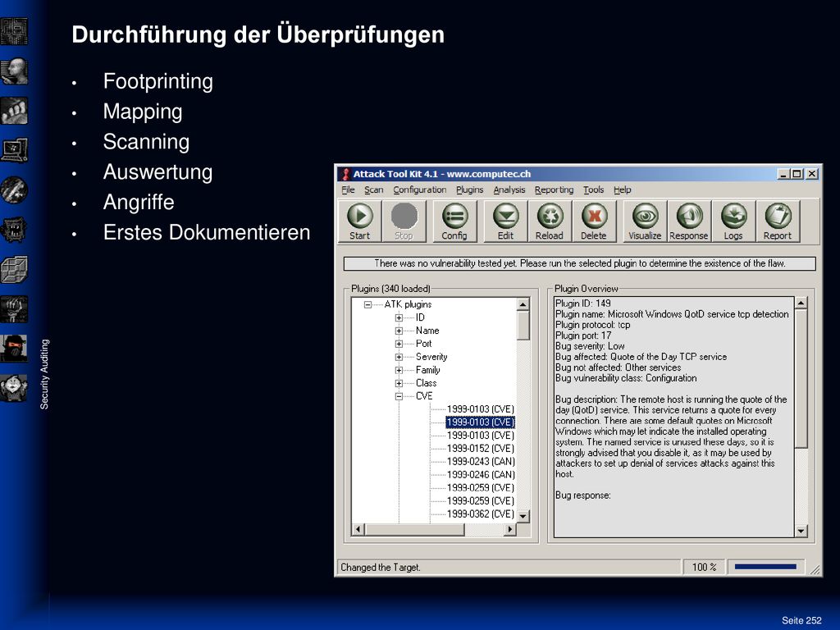Minimize the Attack Tool Kit window
Image resolution: width=840 pixels, height=630 pixels.
click(783, 174)
